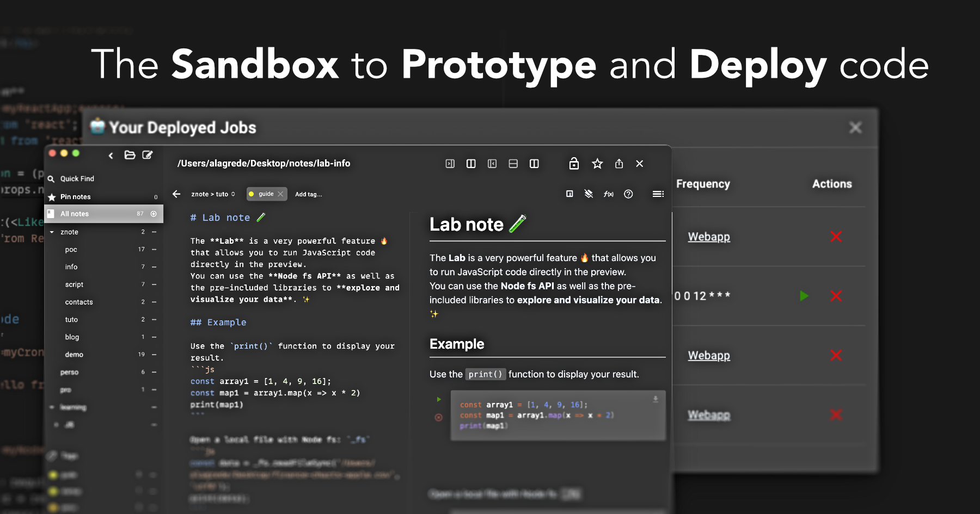Open the demo folder

coord(74,355)
